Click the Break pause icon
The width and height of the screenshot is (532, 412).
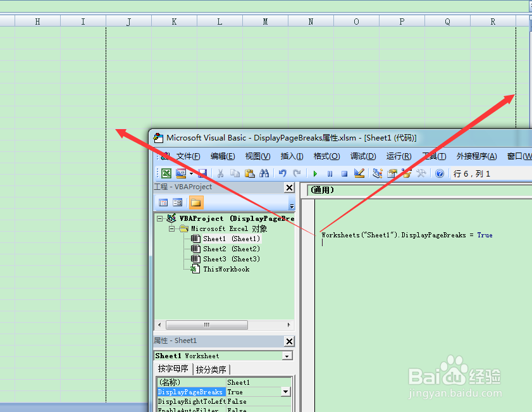coord(330,174)
